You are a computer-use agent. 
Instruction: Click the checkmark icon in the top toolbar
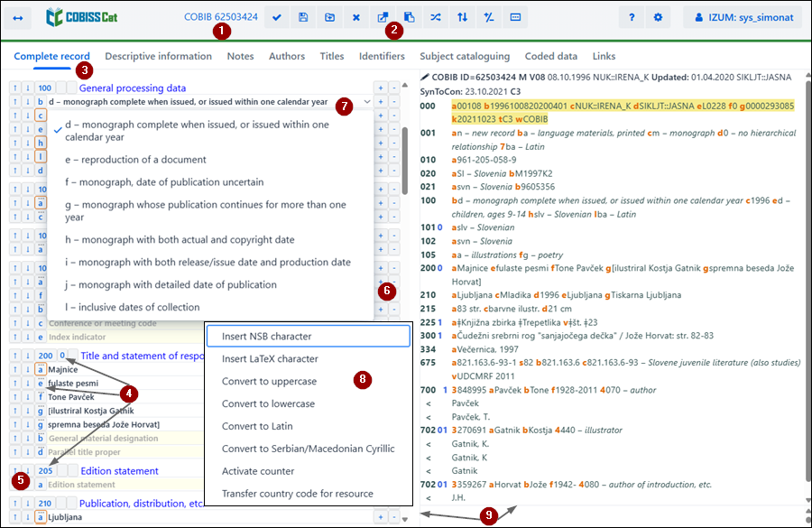tap(277, 18)
